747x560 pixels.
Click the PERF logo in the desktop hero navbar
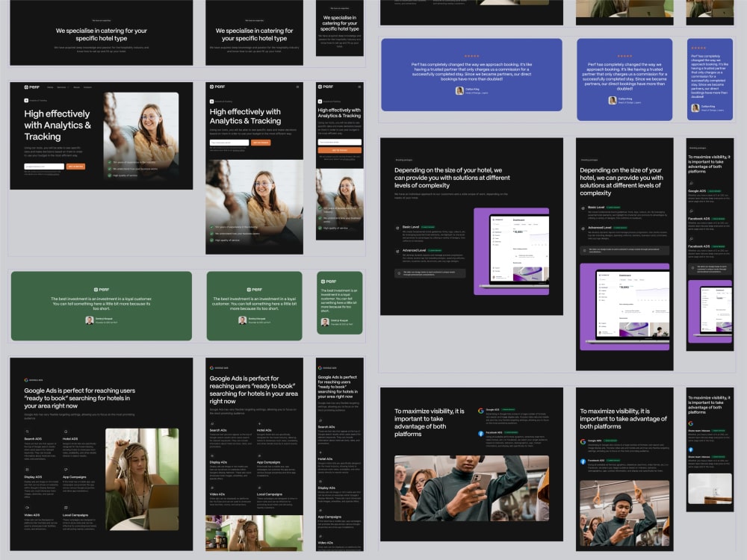point(32,87)
